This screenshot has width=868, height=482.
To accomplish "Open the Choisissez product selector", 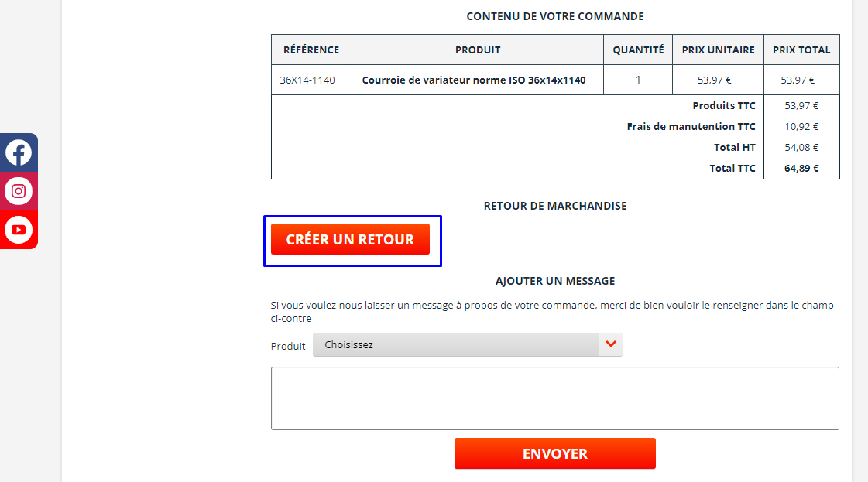I will point(457,345).
